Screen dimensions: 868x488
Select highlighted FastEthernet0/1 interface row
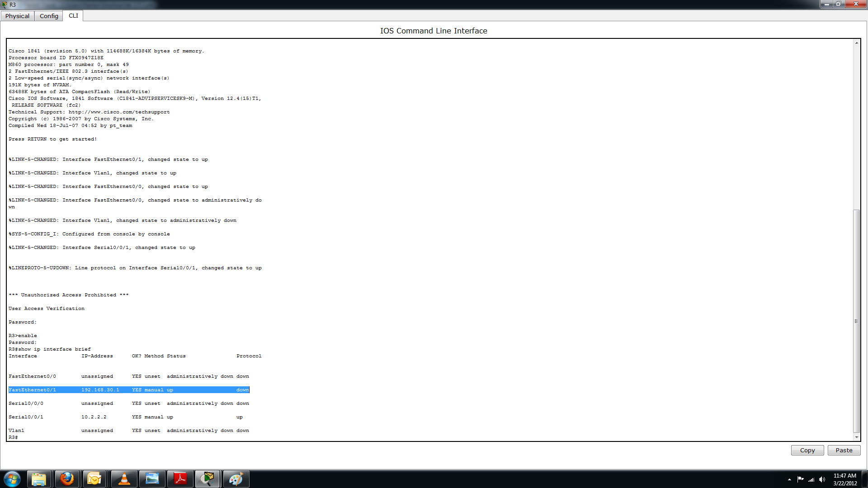click(x=129, y=389)
